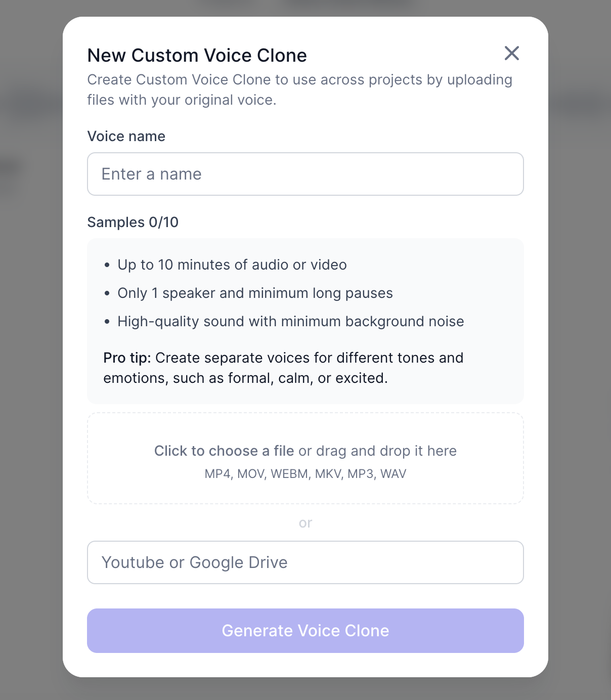Click the dialog title New Custom Voice Clone
The height and width of the screenshot is (700, 611).
[197, 55]
